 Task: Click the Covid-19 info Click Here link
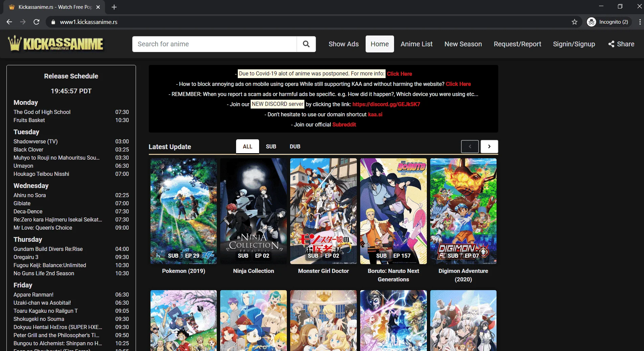[x=399, y=74]
